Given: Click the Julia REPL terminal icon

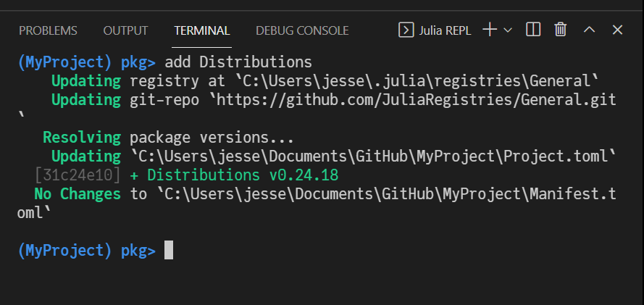Looking at the screenshot, I should (406, 30).
